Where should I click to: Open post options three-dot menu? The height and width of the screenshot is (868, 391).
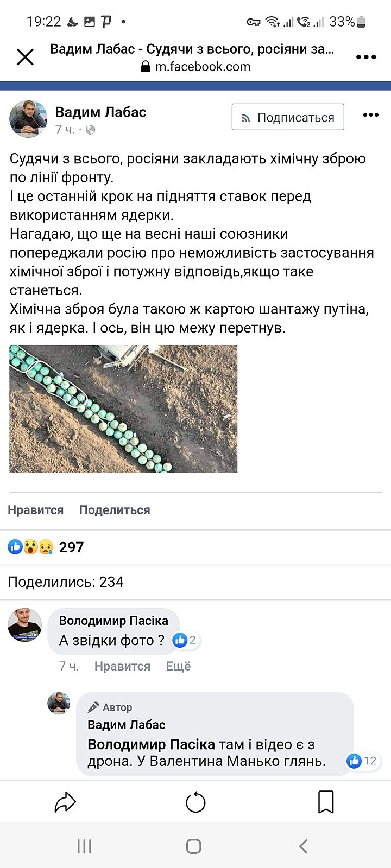(x=370, y=115)
